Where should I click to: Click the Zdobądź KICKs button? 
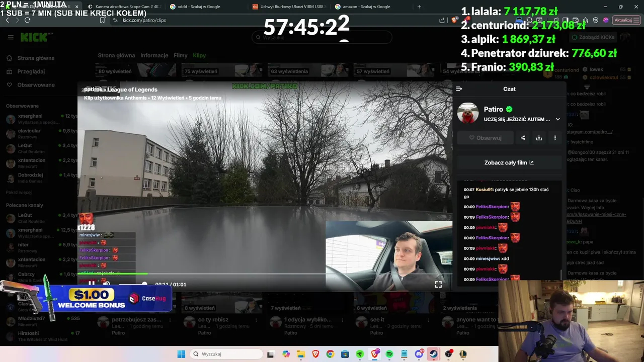point(592,37)
